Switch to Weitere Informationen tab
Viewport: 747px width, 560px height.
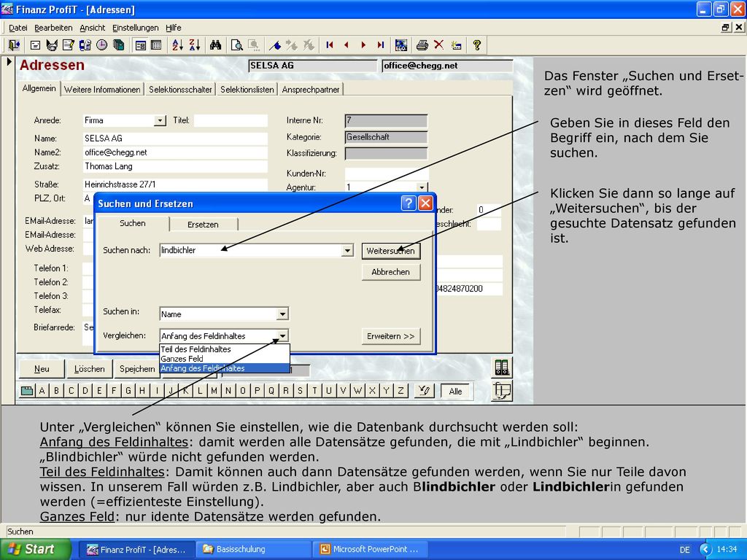click(x=102, y=90)
